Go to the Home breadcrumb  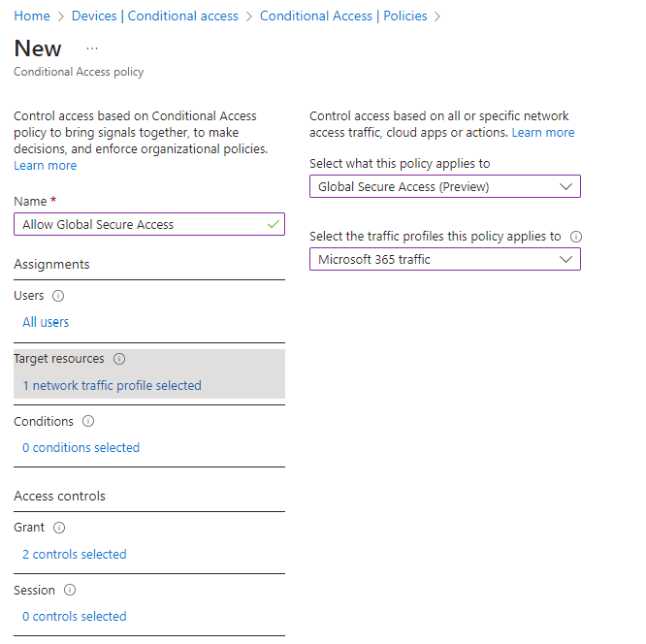coord(32,16)
